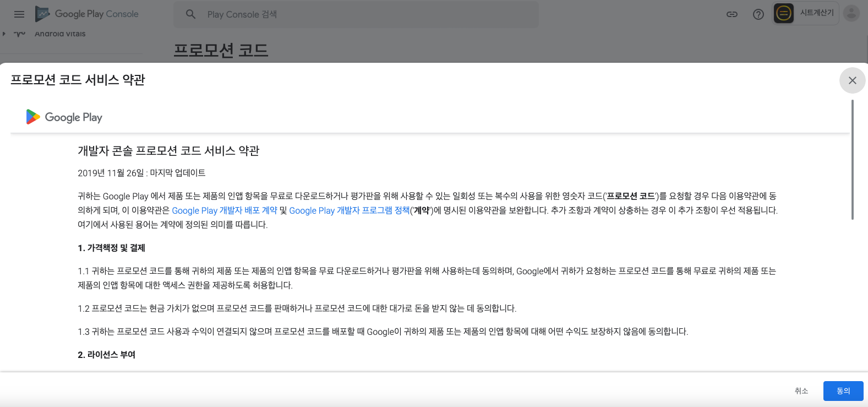Open the hamburger navigation menu
The height and width of the screenshot is (407, 868).
pos(19,14)
